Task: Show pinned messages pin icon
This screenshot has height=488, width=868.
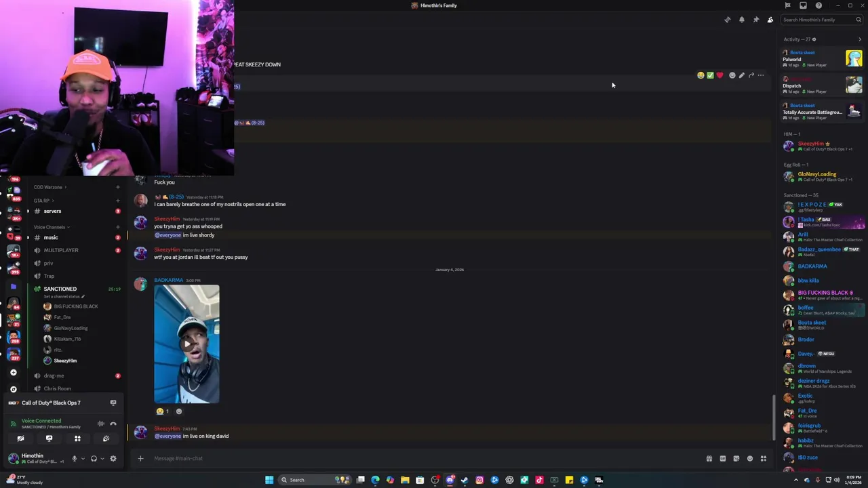Action: coord(756,20)
